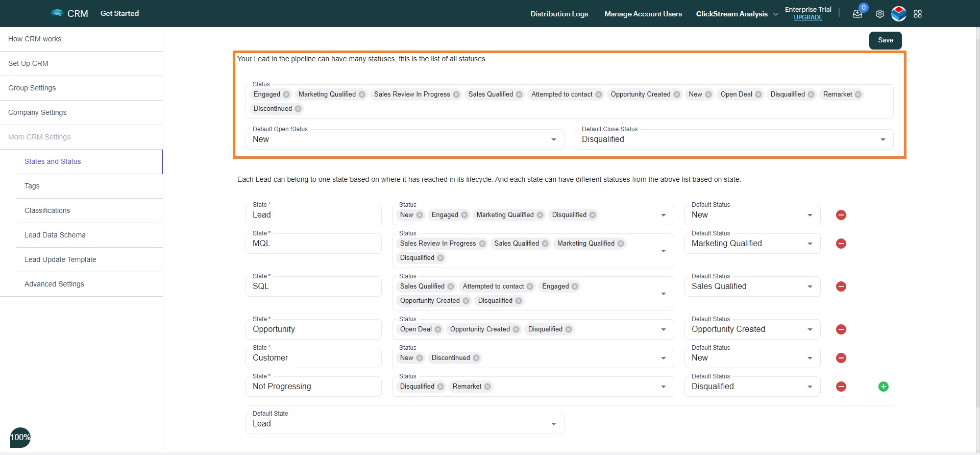Delete the Not Progressing state row
This screenshot has width=980, height=455.
[841, 387]
